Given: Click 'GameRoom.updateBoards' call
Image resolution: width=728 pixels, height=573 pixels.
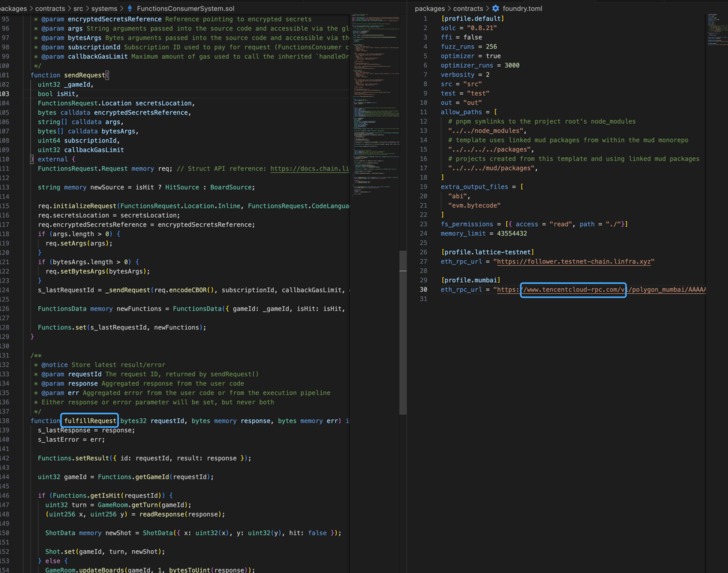Looking at the screenshot, I should (150, 570).
